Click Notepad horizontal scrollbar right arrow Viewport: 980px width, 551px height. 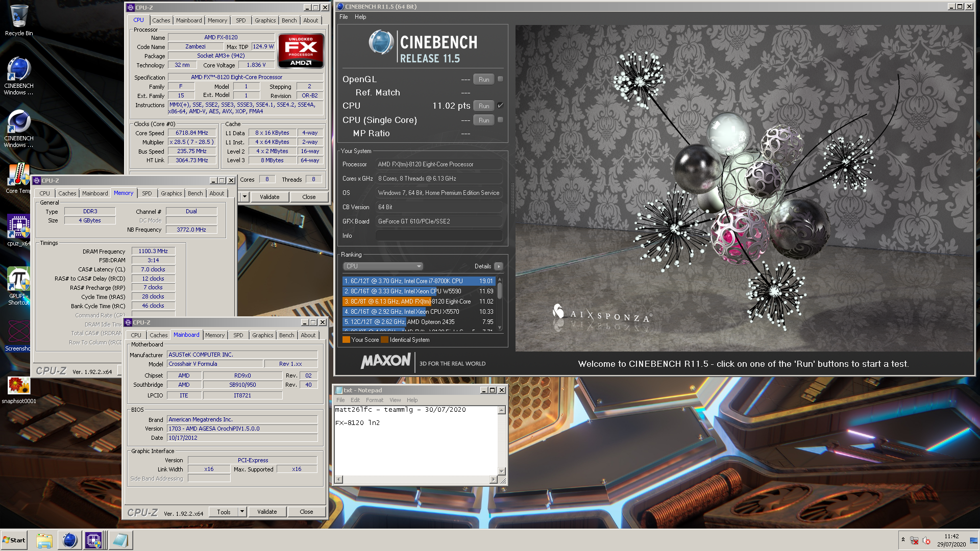click(x=493, y=480)
